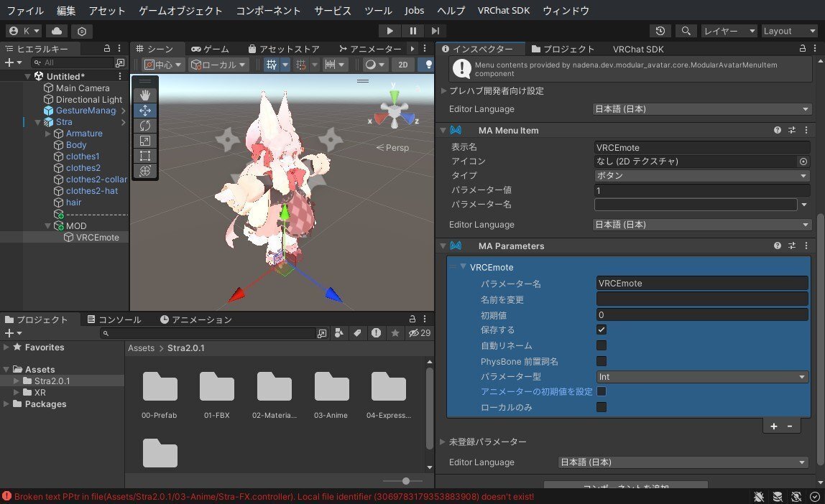The image size is (825, 504).
Task: Switch to Inspector's プロジェクト tab
Action: click(x=563, y=49)
